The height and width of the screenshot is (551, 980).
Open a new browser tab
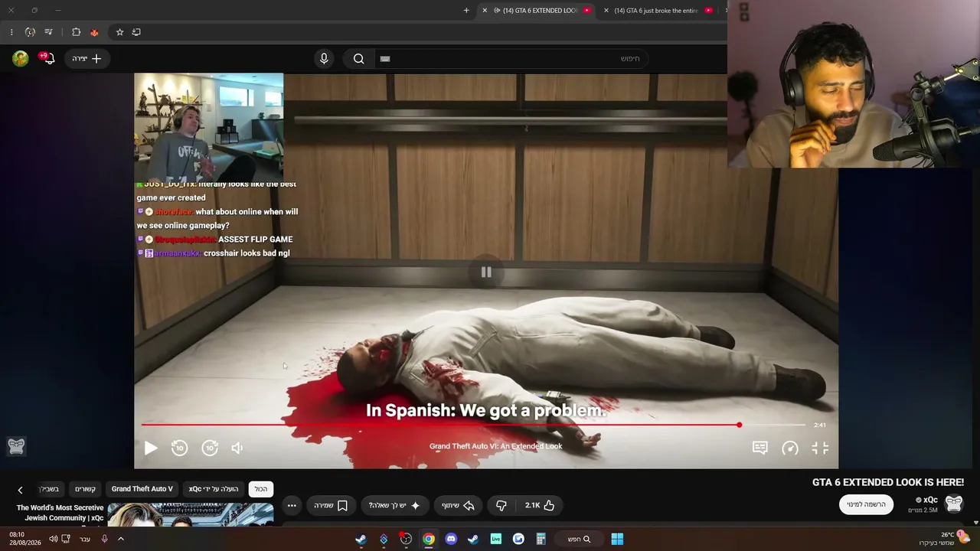466,11
